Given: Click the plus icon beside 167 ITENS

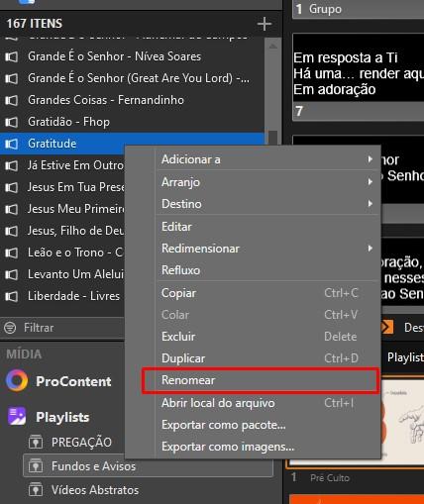Looking at the screenshot, I should (x=265, y=24).
